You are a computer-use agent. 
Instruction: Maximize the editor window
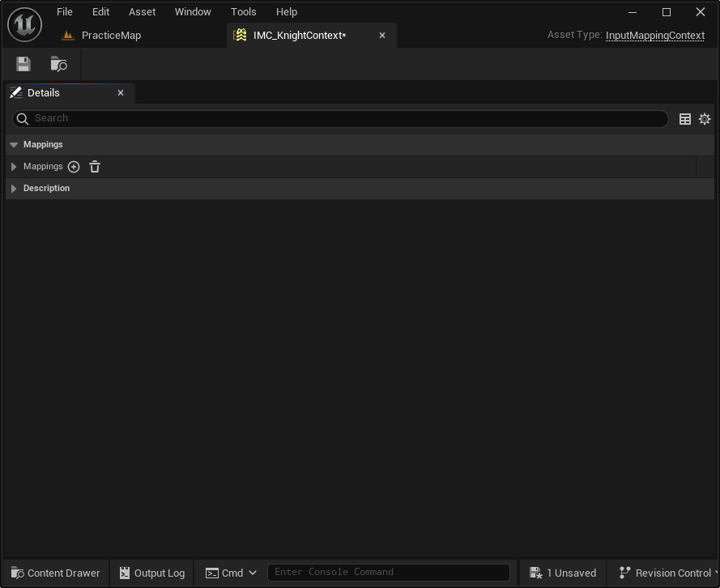coord(667,12)
